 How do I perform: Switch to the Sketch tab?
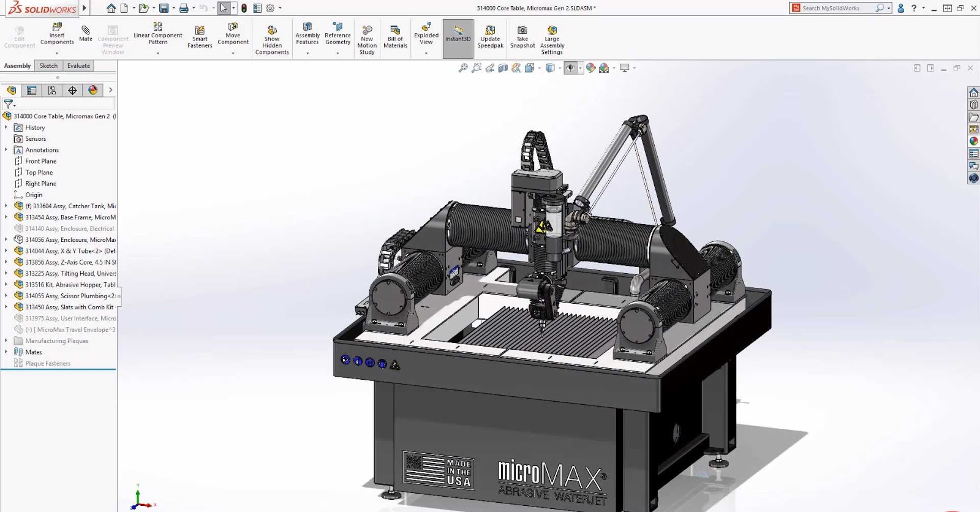point(48,66)
